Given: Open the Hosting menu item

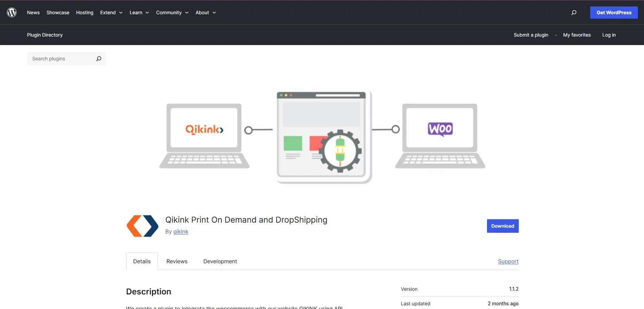Looking at the screenshot, I should 85,13.
